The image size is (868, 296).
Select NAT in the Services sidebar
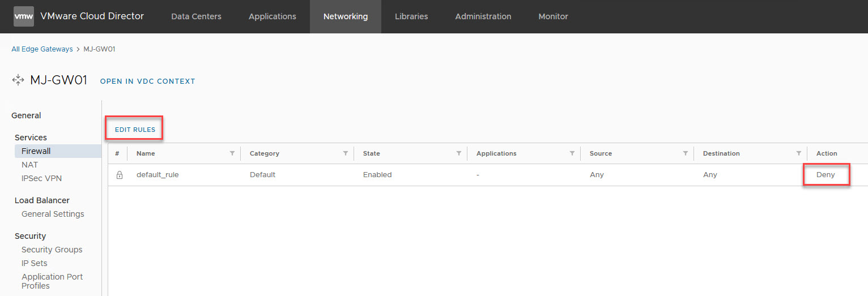point(29,165)
